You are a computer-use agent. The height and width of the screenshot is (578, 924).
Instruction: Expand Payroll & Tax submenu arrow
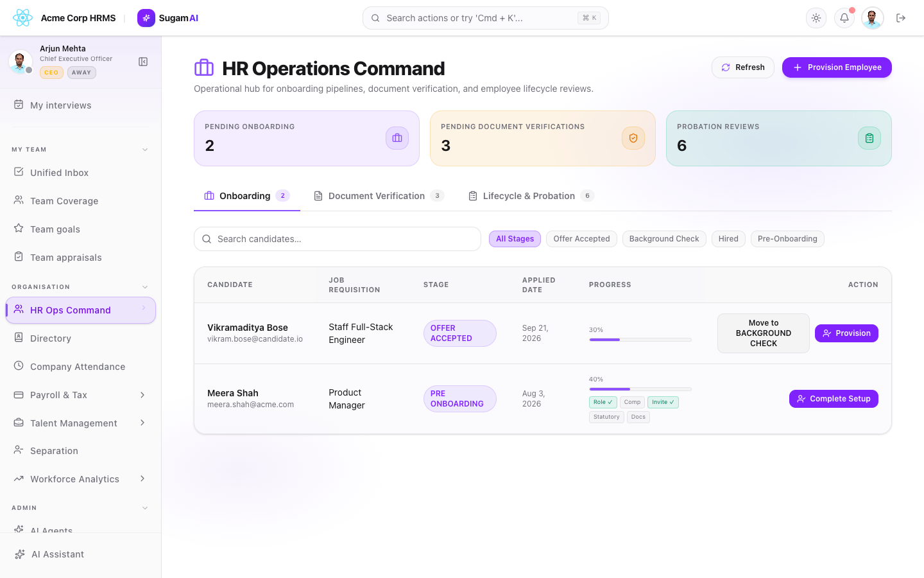coord(142,395)
